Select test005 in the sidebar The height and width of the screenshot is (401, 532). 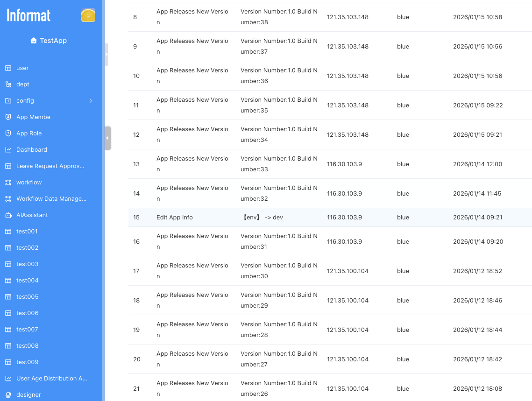(x=27, y=297)
